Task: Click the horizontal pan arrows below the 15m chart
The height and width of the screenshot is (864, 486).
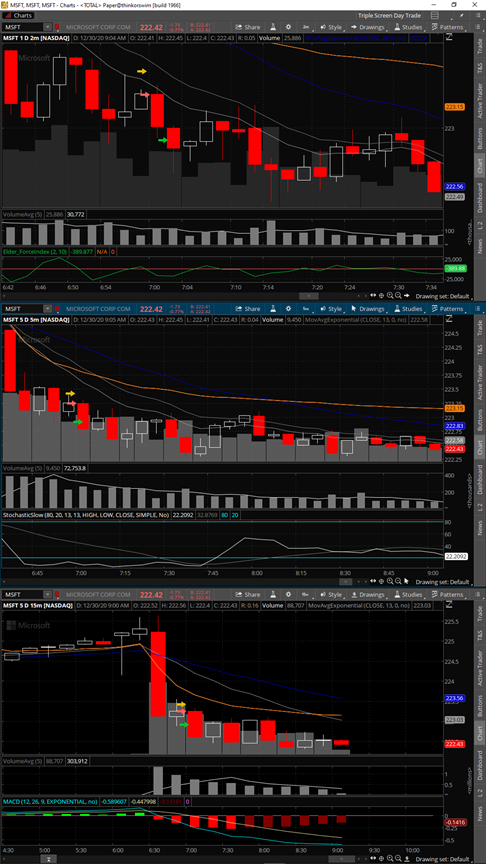Action: pos(373,858)
